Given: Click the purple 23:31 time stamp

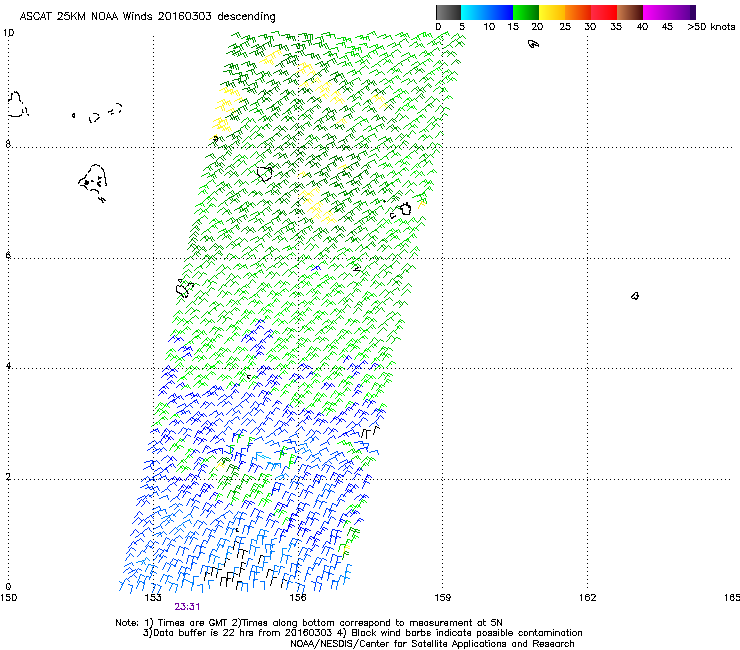Looking at the screenshot, I should [187, 607].
